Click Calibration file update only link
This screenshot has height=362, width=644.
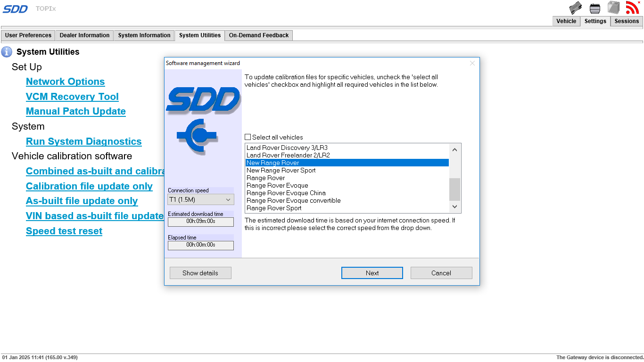point(89,186)
